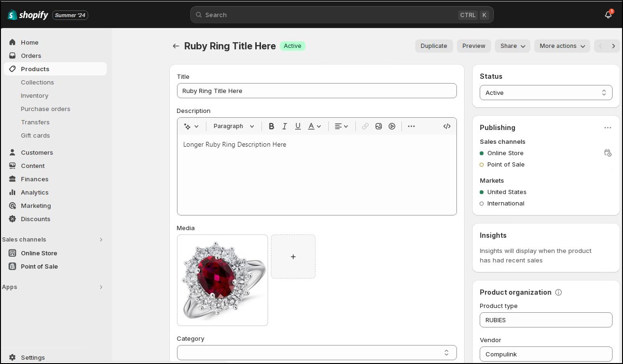Open more formatting options ellipsis
This screenshot has width=623, height=364.
[411, 126]
